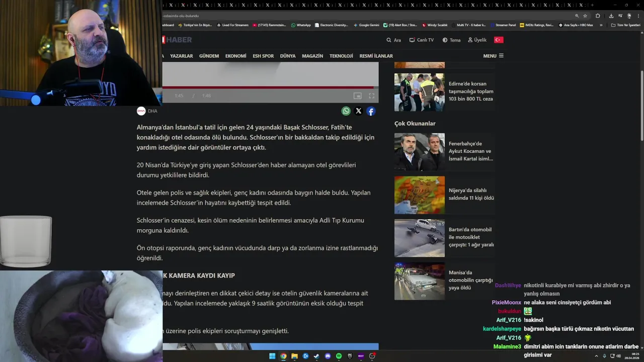Viewport: 644px width, 362px height.
Task: Open the EKONOMİ section
Action: pyautogui.click(x=236, y=56)
